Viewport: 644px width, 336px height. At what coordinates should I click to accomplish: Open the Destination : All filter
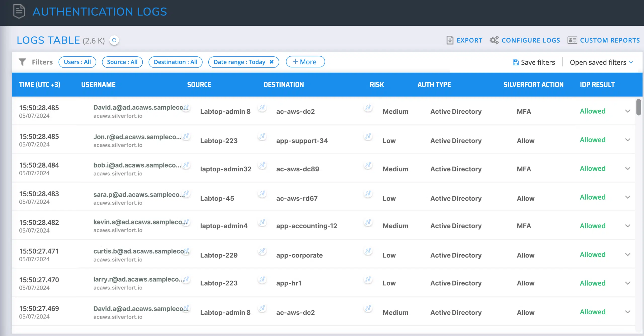[175, 62]
